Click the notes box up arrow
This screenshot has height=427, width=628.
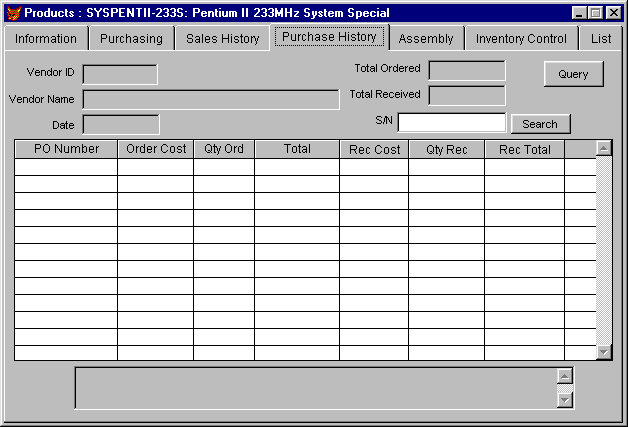point(564,376)
